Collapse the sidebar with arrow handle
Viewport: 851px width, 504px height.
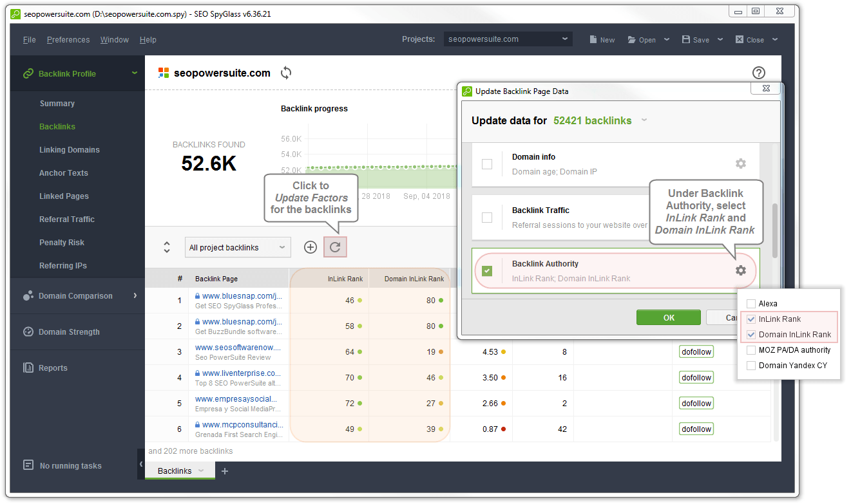click(141, 464)
